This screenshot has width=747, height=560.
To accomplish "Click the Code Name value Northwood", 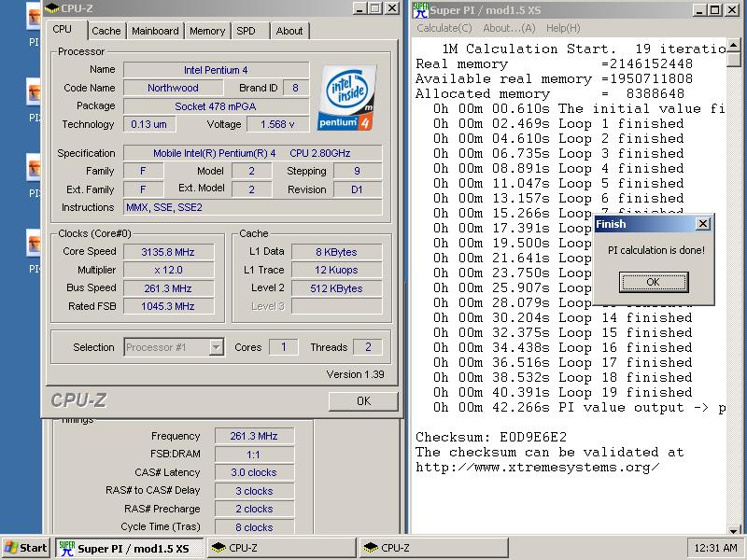I will (173, 88).
